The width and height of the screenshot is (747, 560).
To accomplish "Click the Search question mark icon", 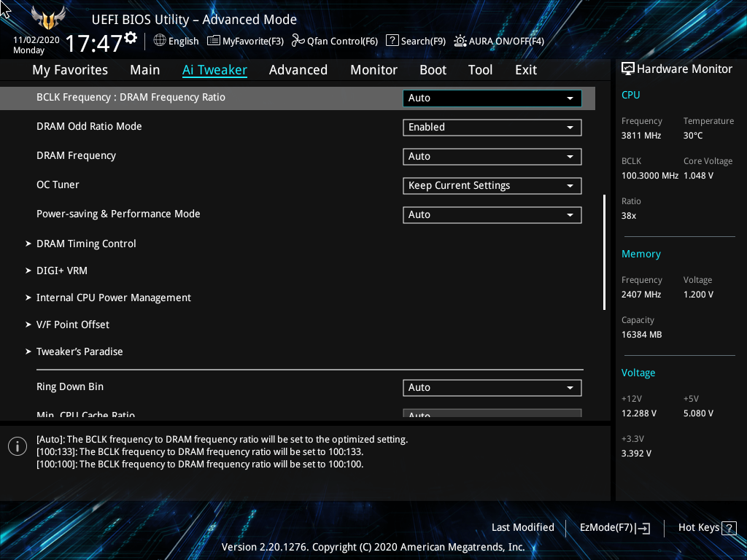I will 392,41.
